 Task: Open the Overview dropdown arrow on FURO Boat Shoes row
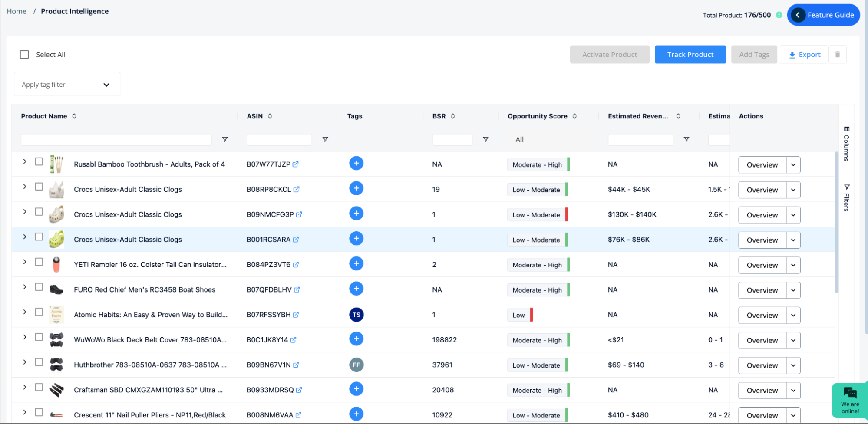point(793,290)
